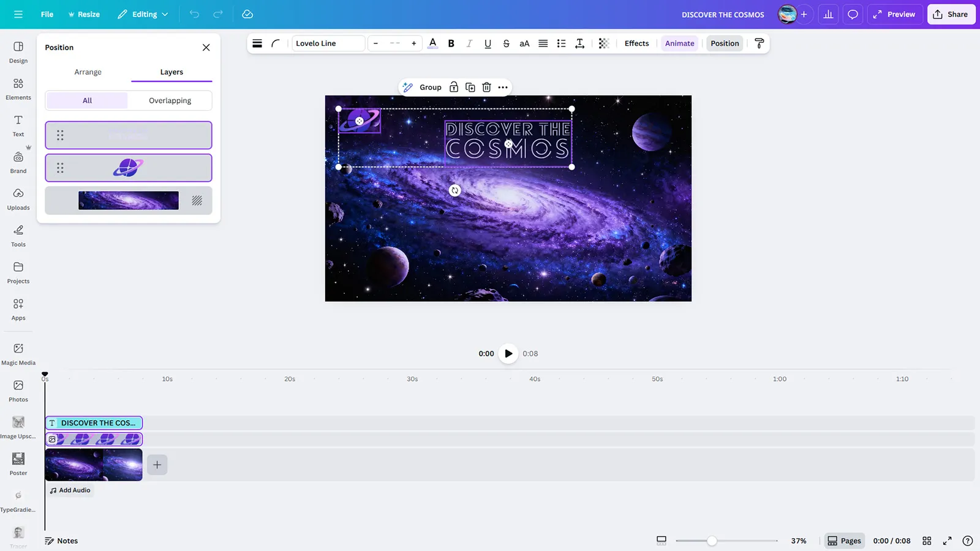Open the Lovelo Line font selector
Screen dimensions: 980x551
pyautogui.click(x=328, y=43)
